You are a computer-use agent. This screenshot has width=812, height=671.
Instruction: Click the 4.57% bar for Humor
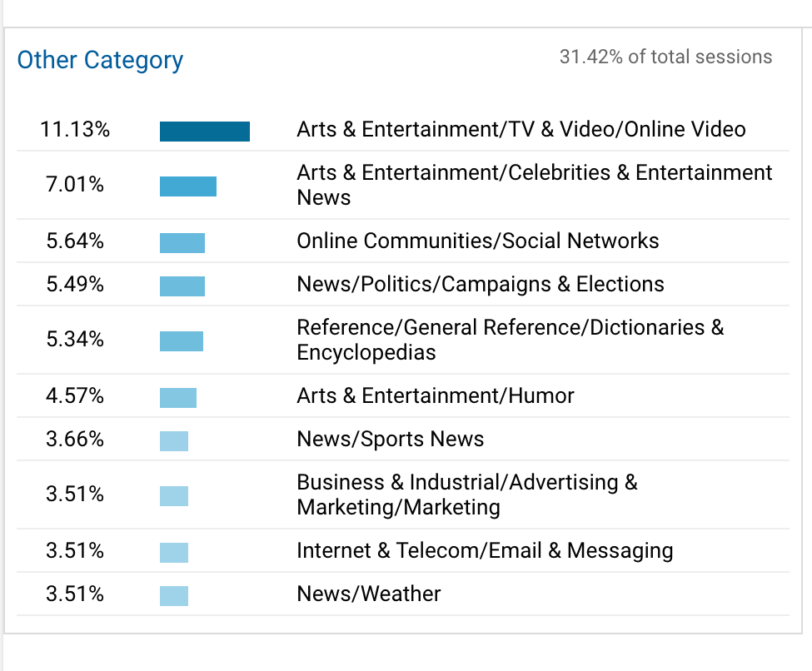pyautogui.click(x=177, y=398)
